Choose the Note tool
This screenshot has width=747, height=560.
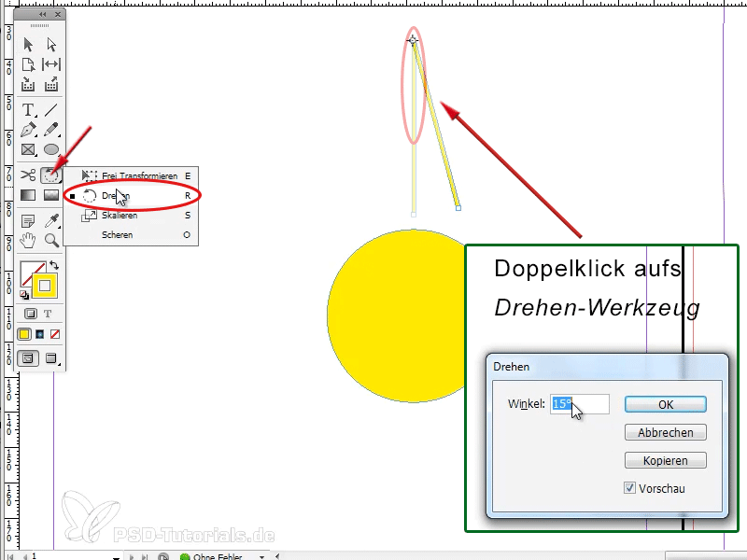(28, 221)
